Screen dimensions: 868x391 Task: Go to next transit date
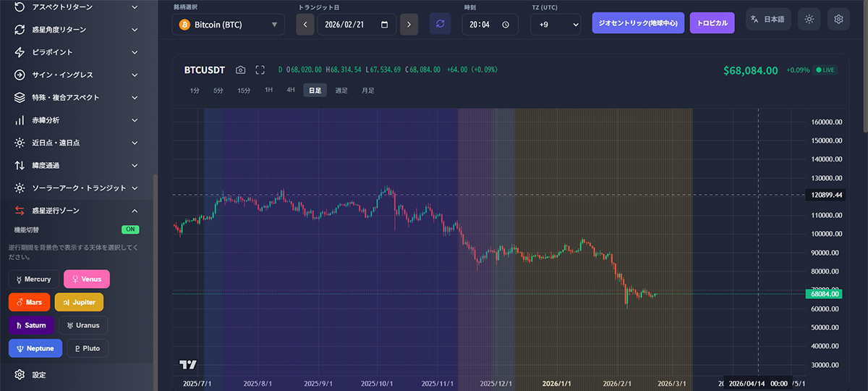[x=409, y=24]
